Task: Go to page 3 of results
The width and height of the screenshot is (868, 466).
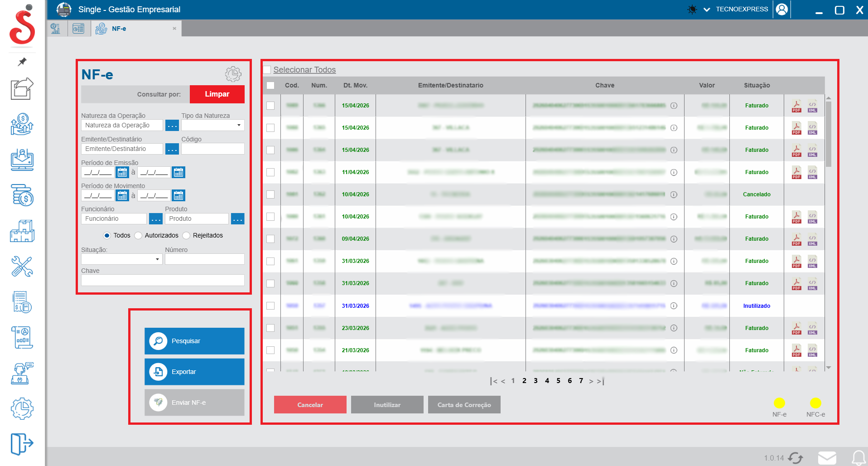Action: (535, 381)
